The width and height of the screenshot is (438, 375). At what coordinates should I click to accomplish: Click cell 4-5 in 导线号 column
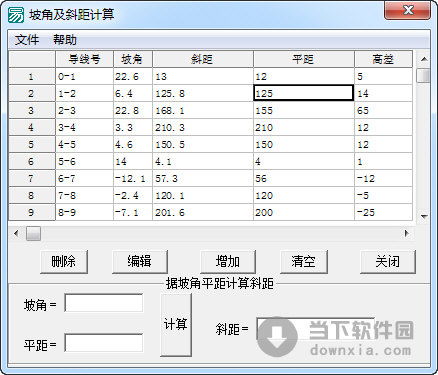pos(84,145)
